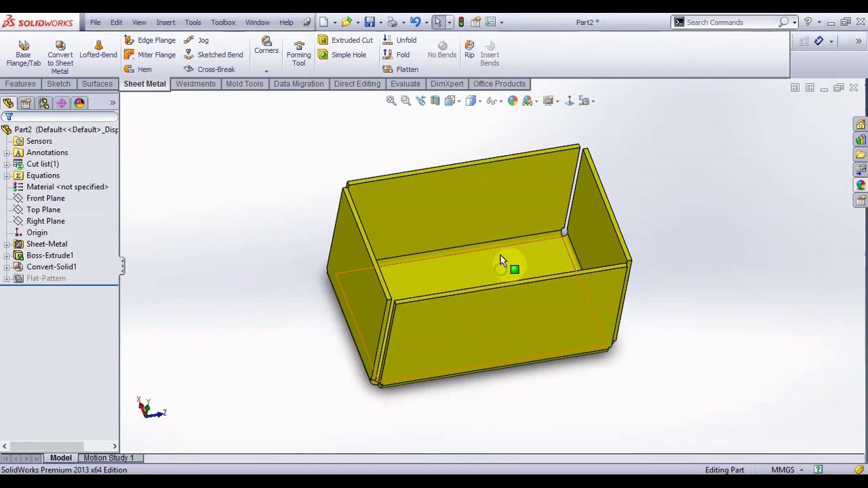Expand the Flat-Pattern feature node
Viewport: 868px width, 488px height.
click(7, 279)
